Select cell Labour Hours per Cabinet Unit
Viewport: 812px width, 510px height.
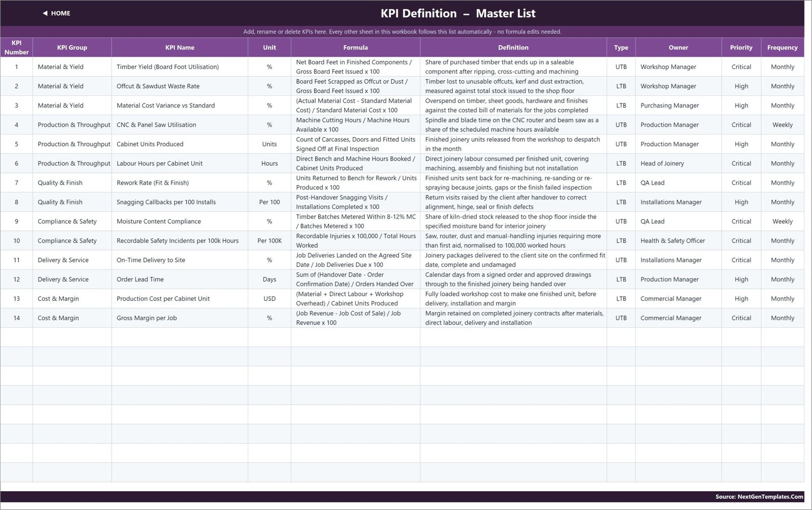pyautogui.click(x=180, y=163)
